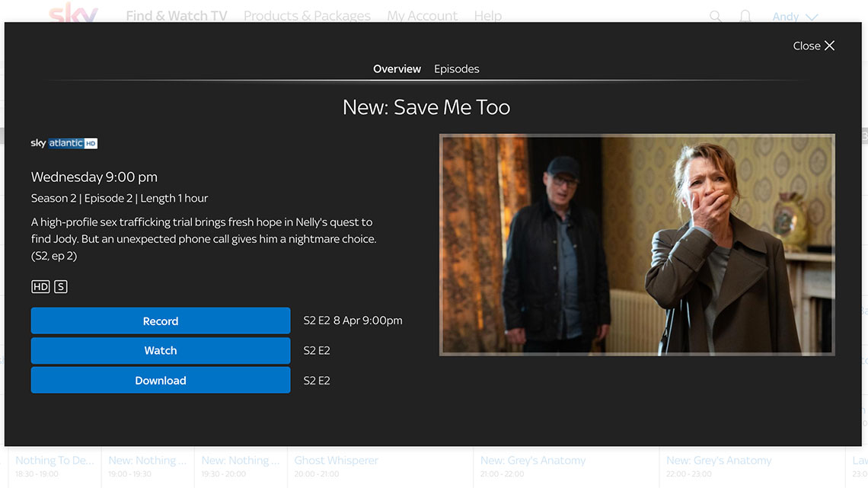Click the Save Me Too preview image
The image size is (868, 488).
[x=637, y=244]
